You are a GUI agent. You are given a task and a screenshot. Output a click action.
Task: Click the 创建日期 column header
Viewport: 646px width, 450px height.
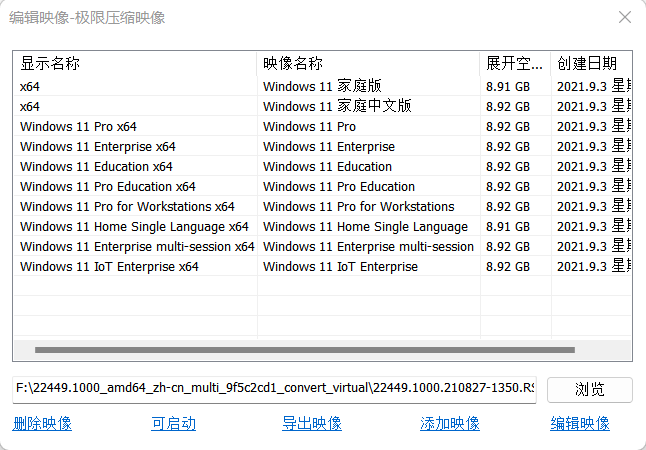591,63
